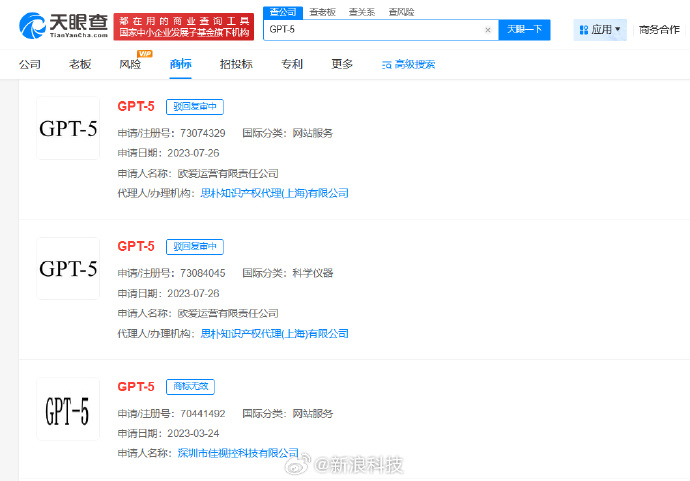The width and height of the screenshot is (690, 481).
Task: Click the VIP badge above 风险
Action: (x=145, y=54)
